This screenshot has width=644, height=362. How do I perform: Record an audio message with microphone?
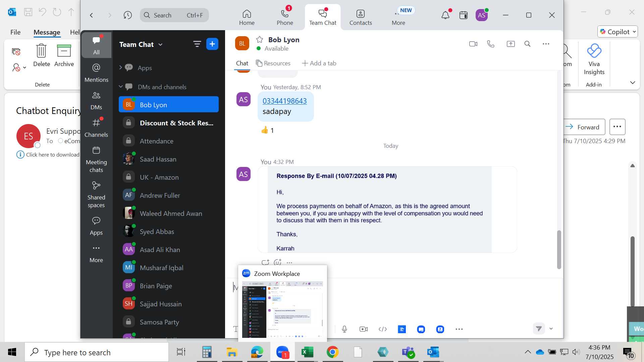click(344, 329)
